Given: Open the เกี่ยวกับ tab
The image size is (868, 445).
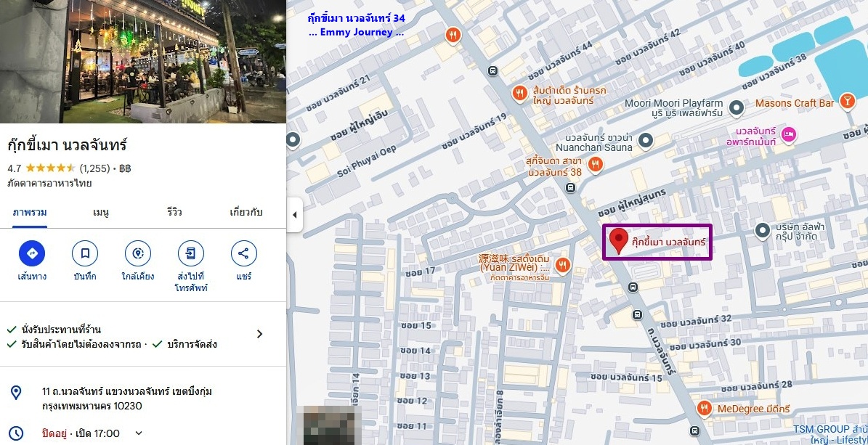Looking at the screenshot, I should pyautogui.click(x=246, y=213).
